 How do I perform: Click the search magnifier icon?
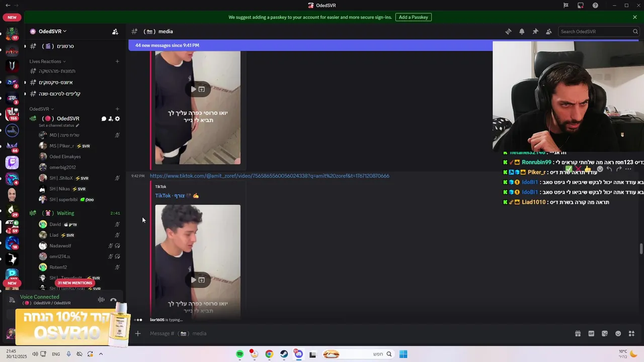coord(635,31)
